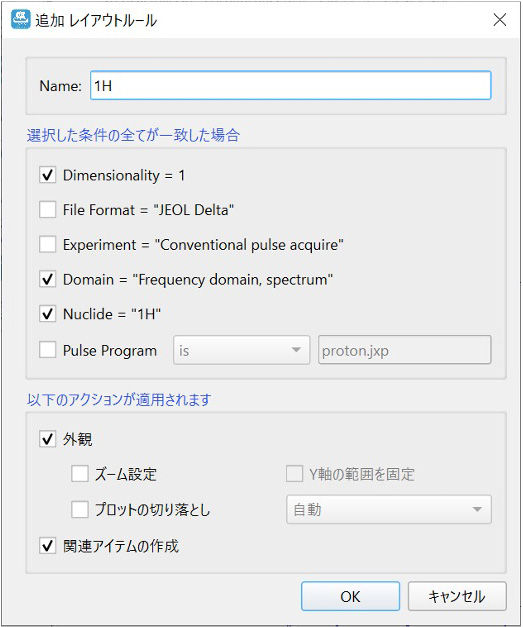Check the Experiment Conventional pulse acquire box
Viewport: 523px width, 627px height.
coord(48,244)
